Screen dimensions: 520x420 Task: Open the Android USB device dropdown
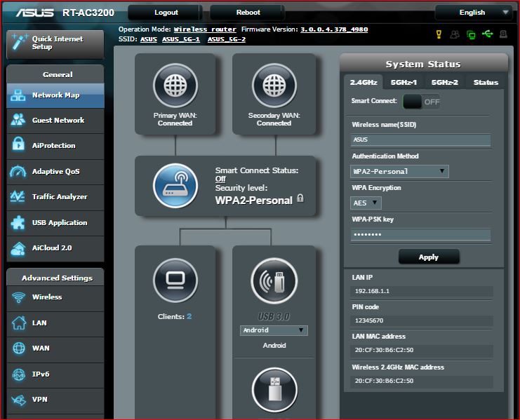click(x=274, y=330)
